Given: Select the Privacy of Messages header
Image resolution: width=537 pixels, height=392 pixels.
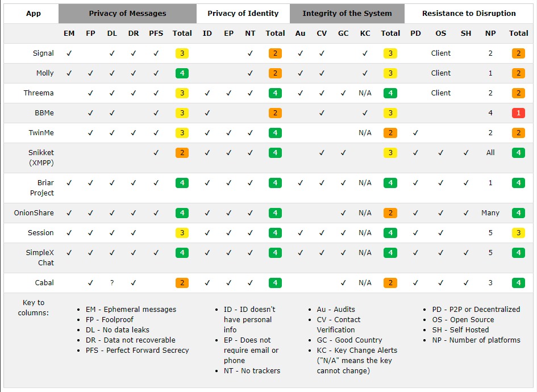Looking at the screenshot, I should coord(127,14).
